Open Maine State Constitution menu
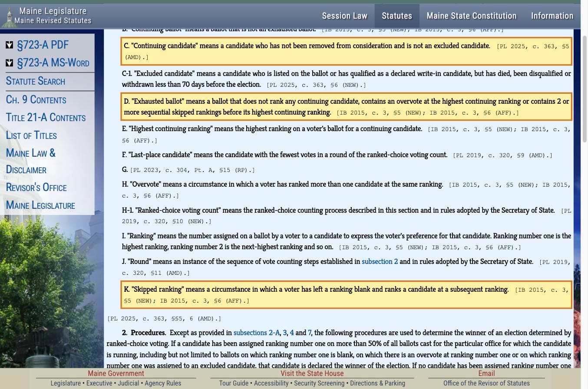 coord(472,16)
